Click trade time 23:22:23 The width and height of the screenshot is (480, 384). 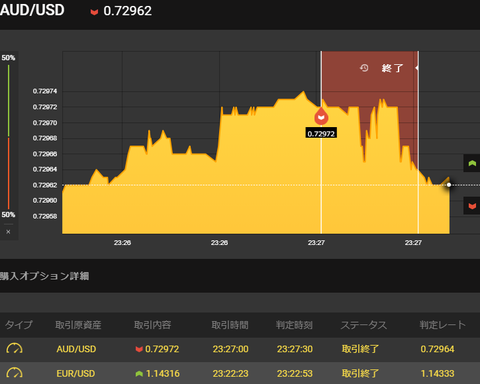tap(231, 374)
